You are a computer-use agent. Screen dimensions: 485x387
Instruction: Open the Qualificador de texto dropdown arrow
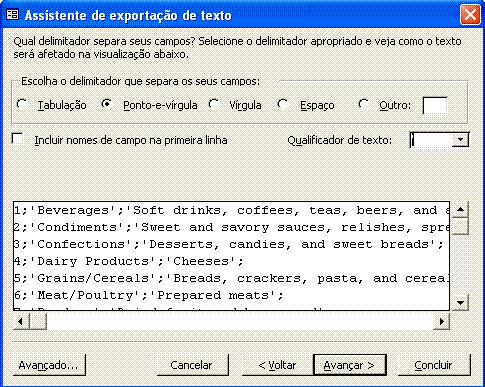(x=460, y=140)
